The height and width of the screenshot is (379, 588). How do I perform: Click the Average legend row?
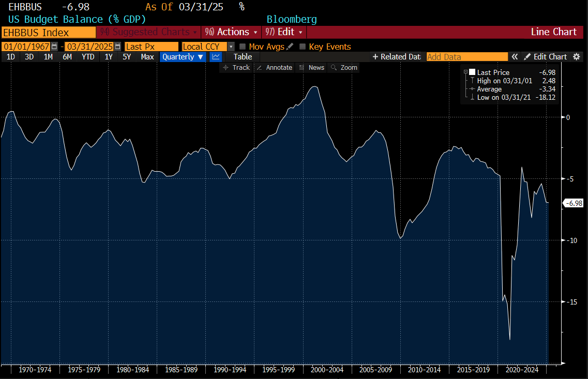coord(512,89)
